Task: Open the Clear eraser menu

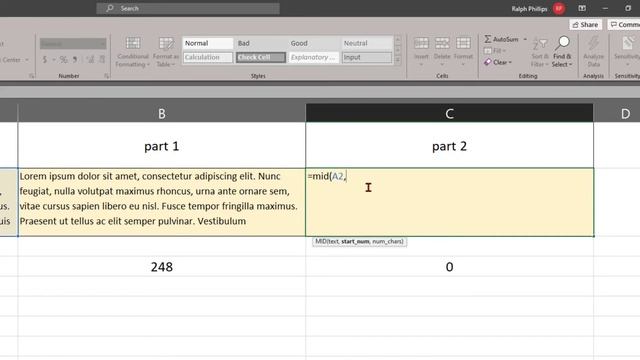Action: point(497,62)
